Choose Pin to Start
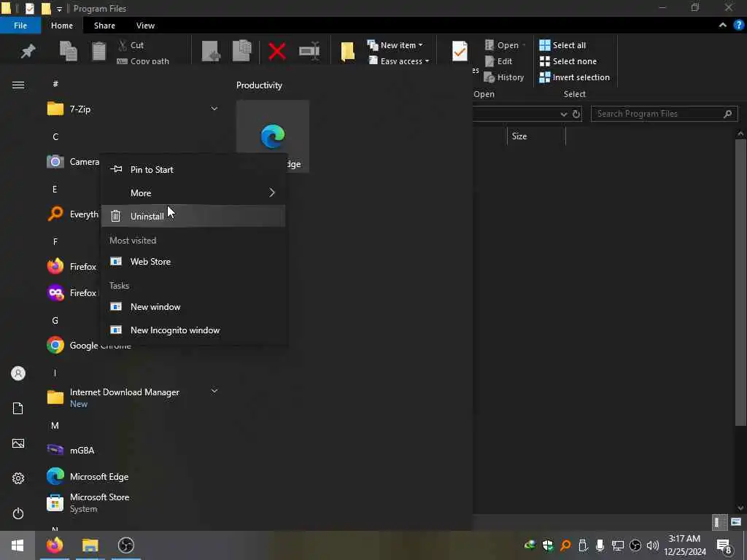Viewport: 747px width, 560px height. coord(193,169)
